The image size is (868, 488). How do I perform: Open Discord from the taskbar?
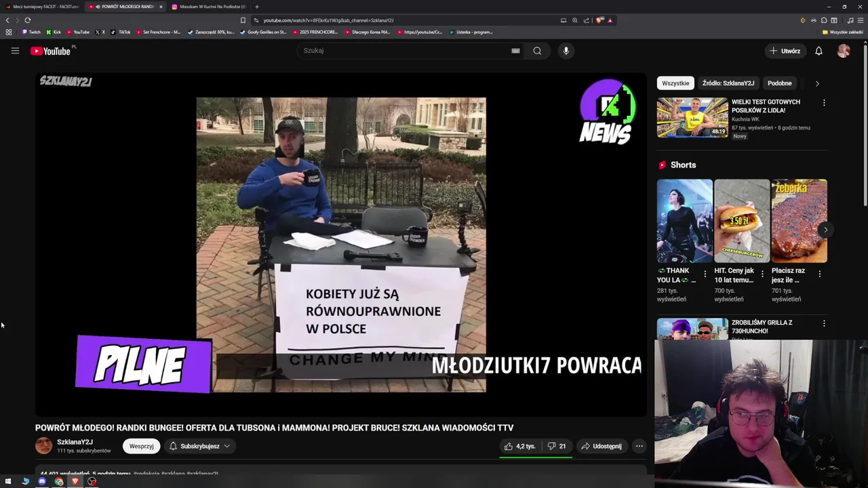coord(42,481)
